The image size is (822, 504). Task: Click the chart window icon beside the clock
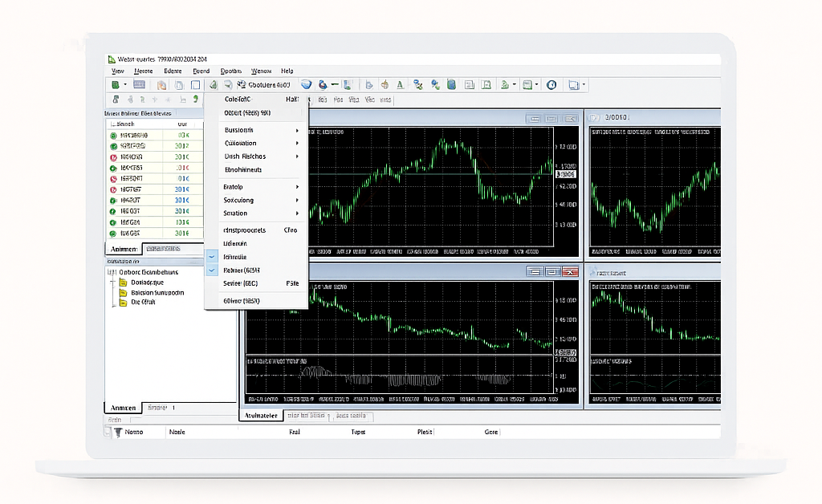click(x=486, y=85)
